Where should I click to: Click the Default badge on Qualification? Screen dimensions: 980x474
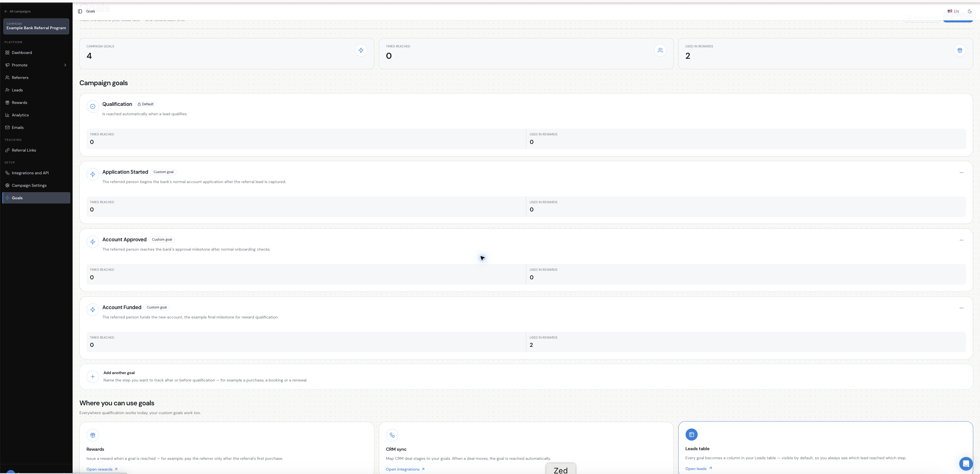(x=146, y=104)
